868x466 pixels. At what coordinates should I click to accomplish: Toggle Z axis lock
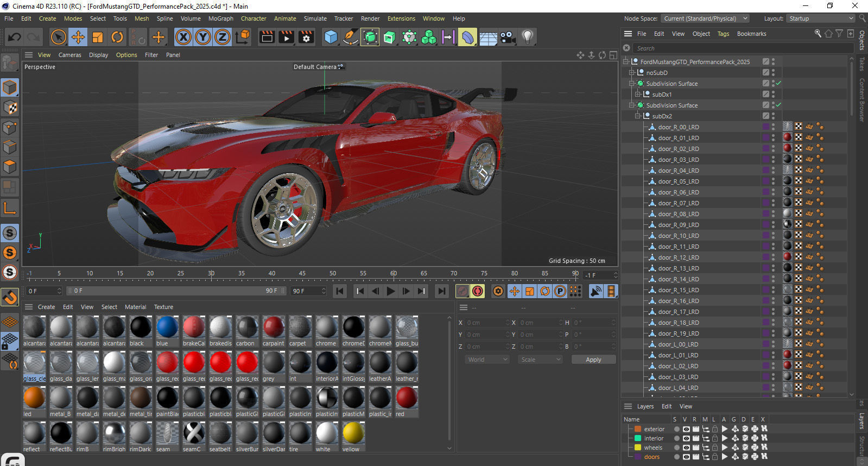(223, 37)
